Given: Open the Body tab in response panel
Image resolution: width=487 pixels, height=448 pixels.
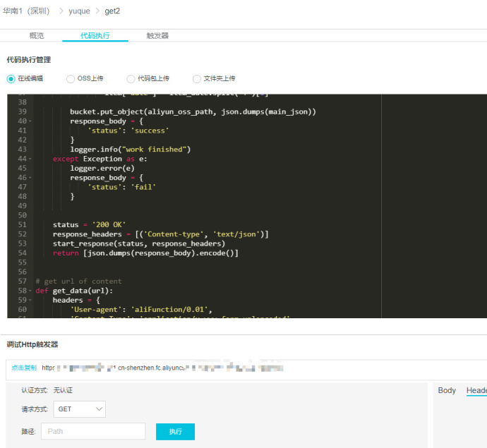Looking at the screenshot, I should [x=447, y=390].
